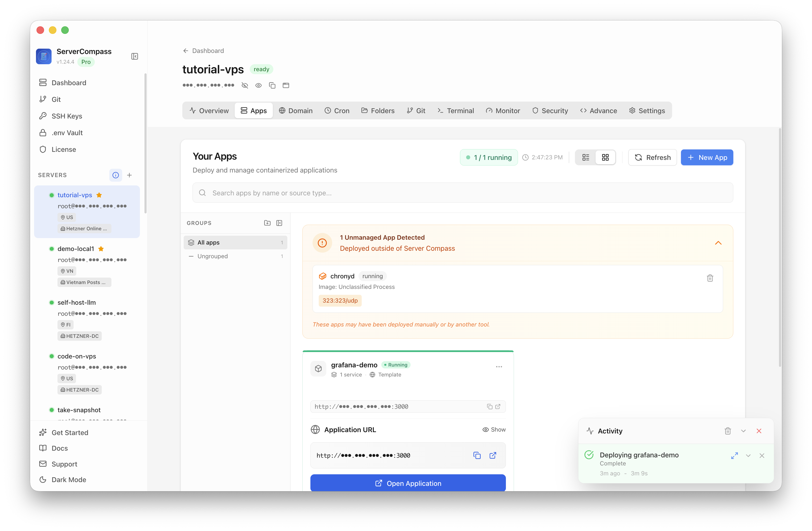This screenshot has width=812, height=531.
Task: Select the tutorial-vps server
Action: (x=87, y=212)
